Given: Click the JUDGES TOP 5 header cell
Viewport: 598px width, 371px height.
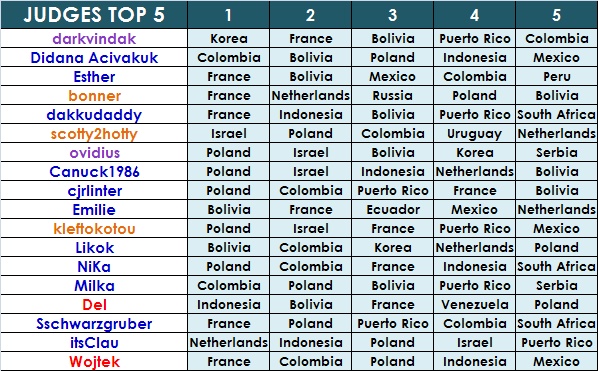Looking at the screenshot, I should (94, 15).
